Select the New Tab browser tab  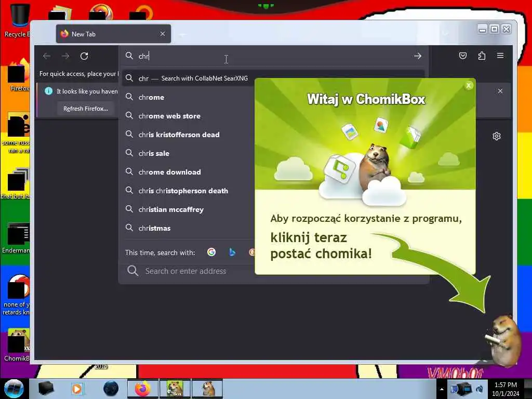pyautogui.click(x=113, y=34)
